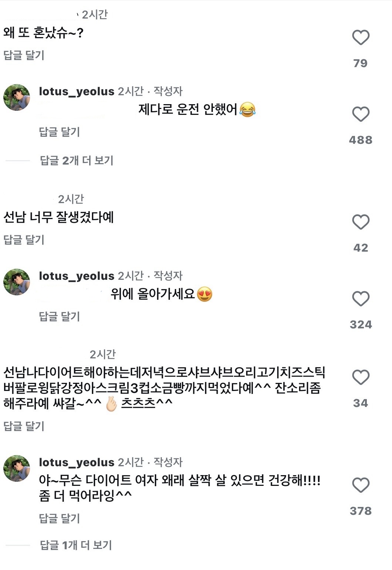Screen dimensions: 392x570
Task: Open lotus_yeolus username on '제다로 운전' reply
Action: pos(77,91)
